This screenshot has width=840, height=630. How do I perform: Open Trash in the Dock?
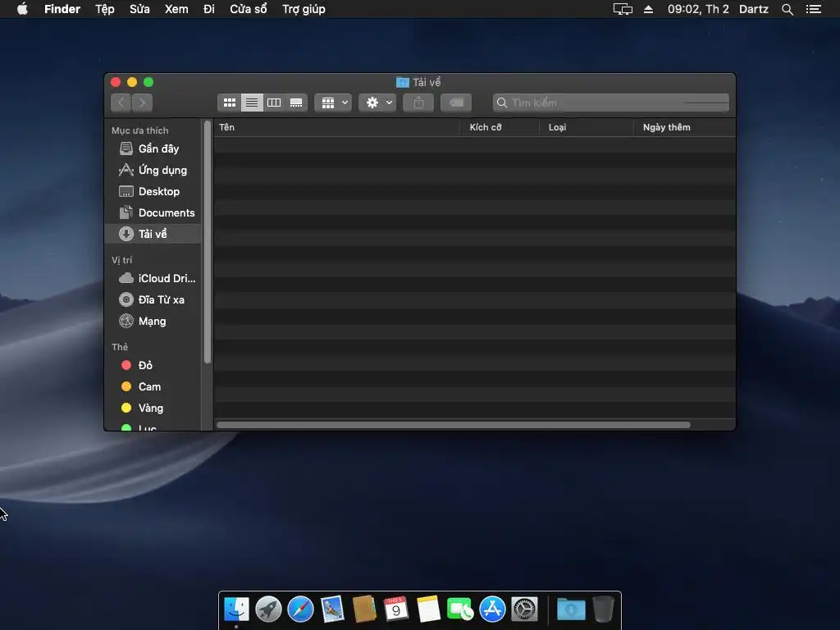(x=603, y=609)
